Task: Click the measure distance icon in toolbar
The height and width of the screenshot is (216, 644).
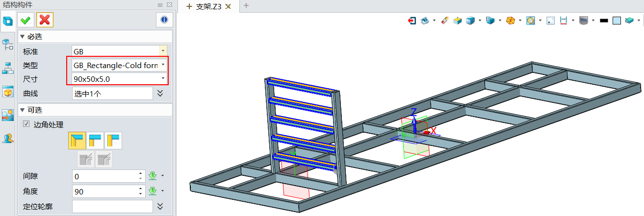Action: (x=563, y=21)
